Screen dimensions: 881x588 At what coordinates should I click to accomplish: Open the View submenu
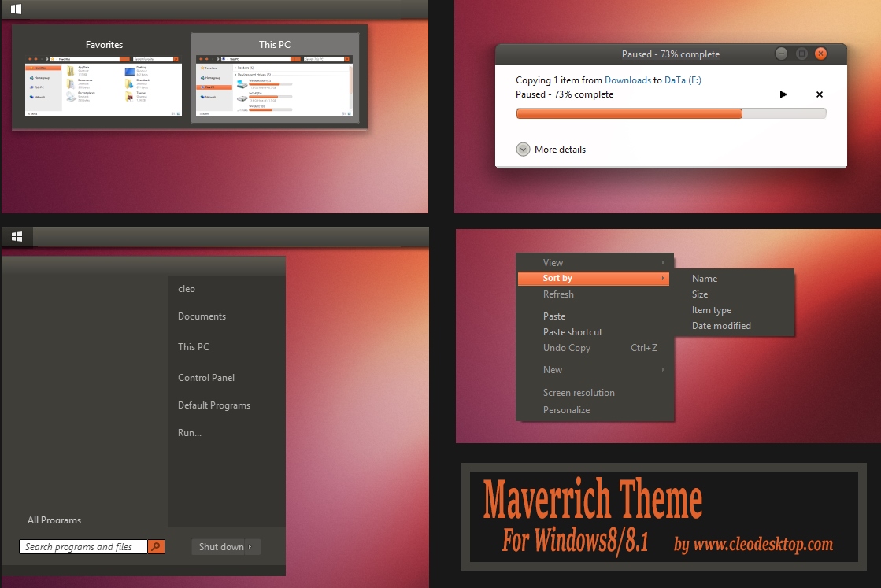coord(594,263)
